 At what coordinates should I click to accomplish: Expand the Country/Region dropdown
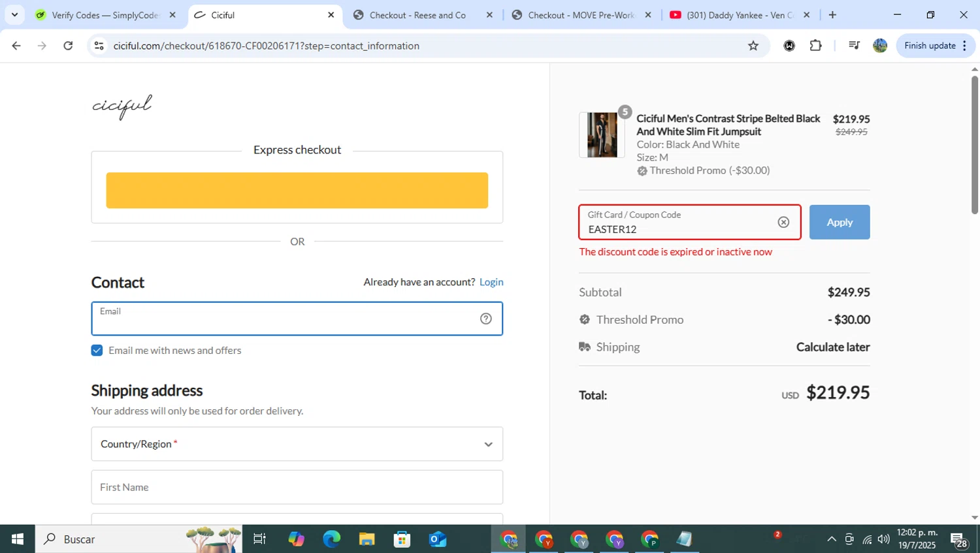[x=297, y=444]
